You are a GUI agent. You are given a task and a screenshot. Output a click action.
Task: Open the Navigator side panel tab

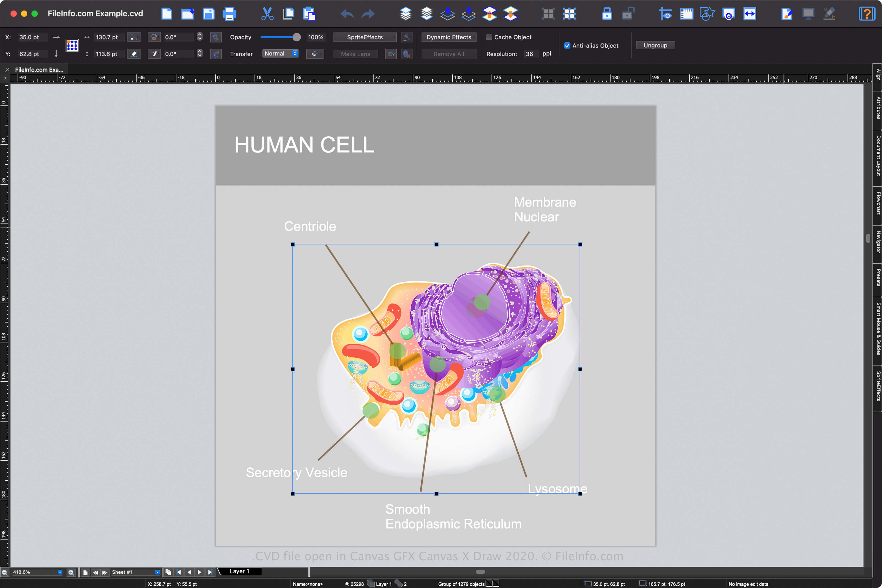[x=878, y=242]
